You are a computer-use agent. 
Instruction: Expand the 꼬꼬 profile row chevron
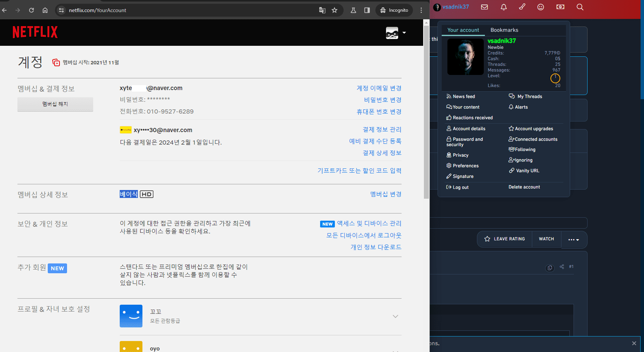[395, 316]
